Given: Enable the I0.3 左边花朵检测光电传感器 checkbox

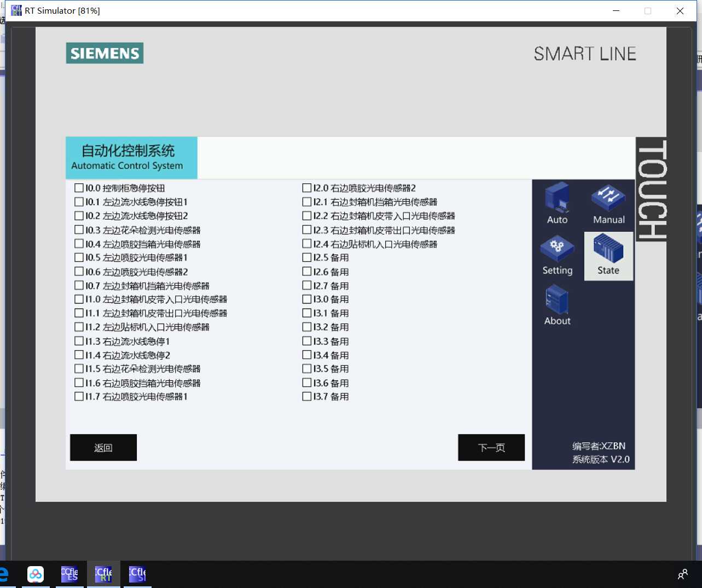Looking at the screenshot, I should [79, 229].
